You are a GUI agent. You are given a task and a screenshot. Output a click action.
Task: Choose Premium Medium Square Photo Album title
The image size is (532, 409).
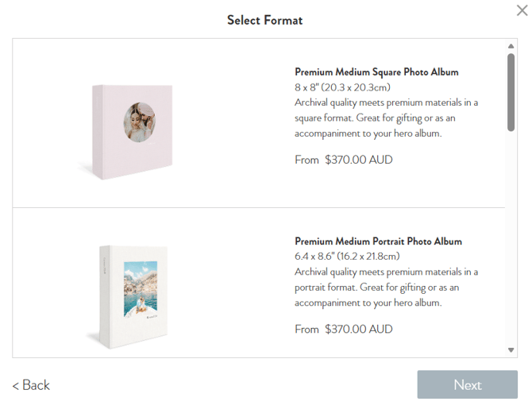click(x=376, y=72)
